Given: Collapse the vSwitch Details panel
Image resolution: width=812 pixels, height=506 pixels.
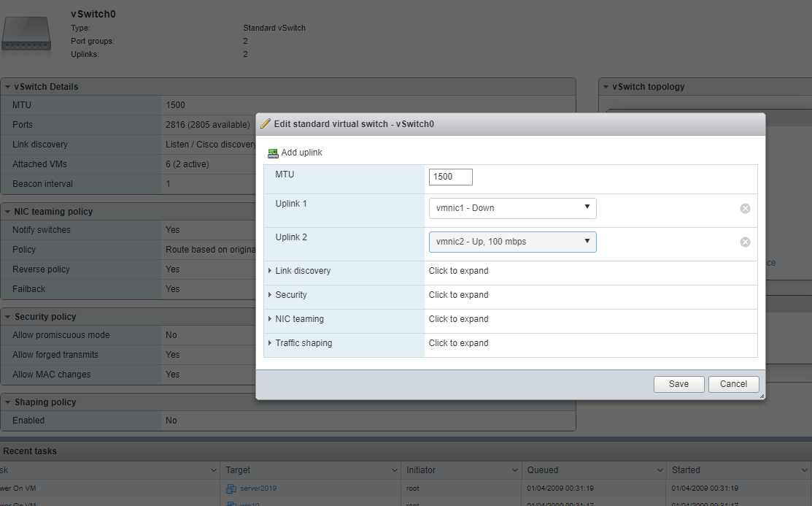Looking at the screenshot, I should 9,86.
